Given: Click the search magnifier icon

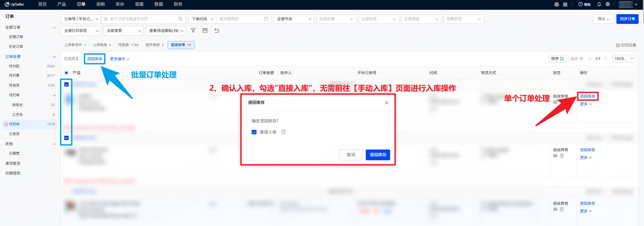Looking at the screenshot, I should [180, 19].
